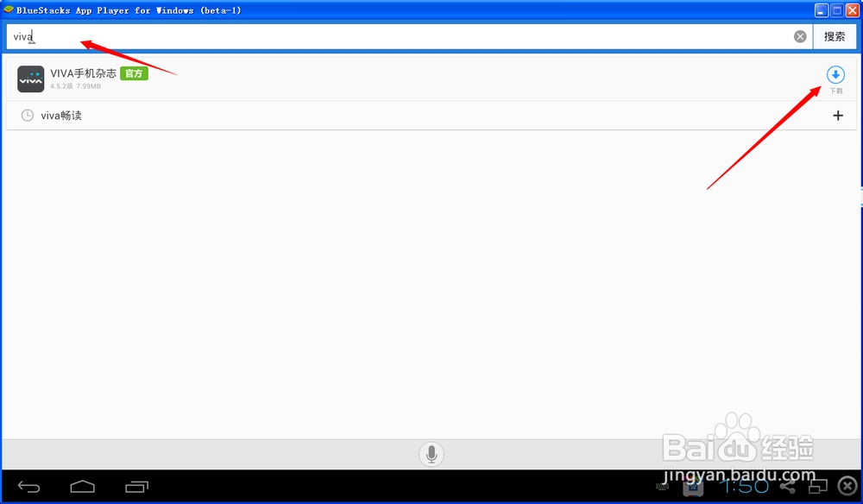Open the share icon in bottom bar
Screen dimensions: 863x504
pyautogui.click(x=788, y=487)
